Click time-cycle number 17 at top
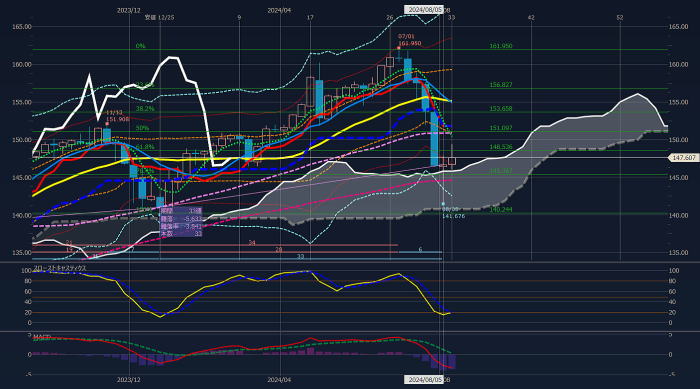 pos(310,17)
